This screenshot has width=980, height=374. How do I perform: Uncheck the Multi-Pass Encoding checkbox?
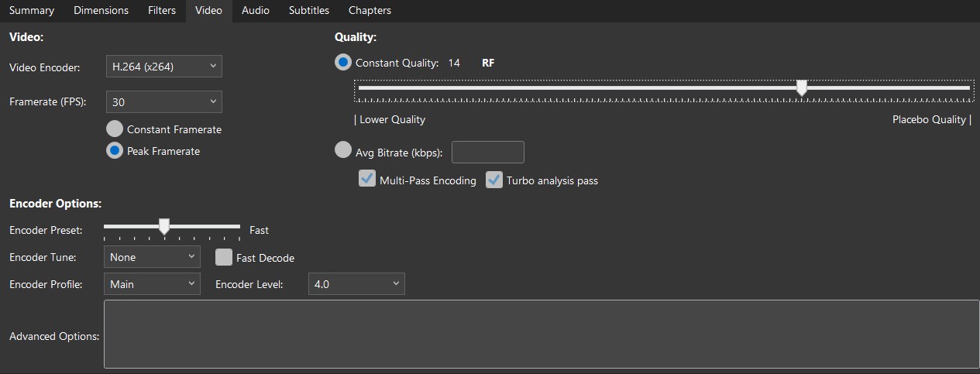367,180
